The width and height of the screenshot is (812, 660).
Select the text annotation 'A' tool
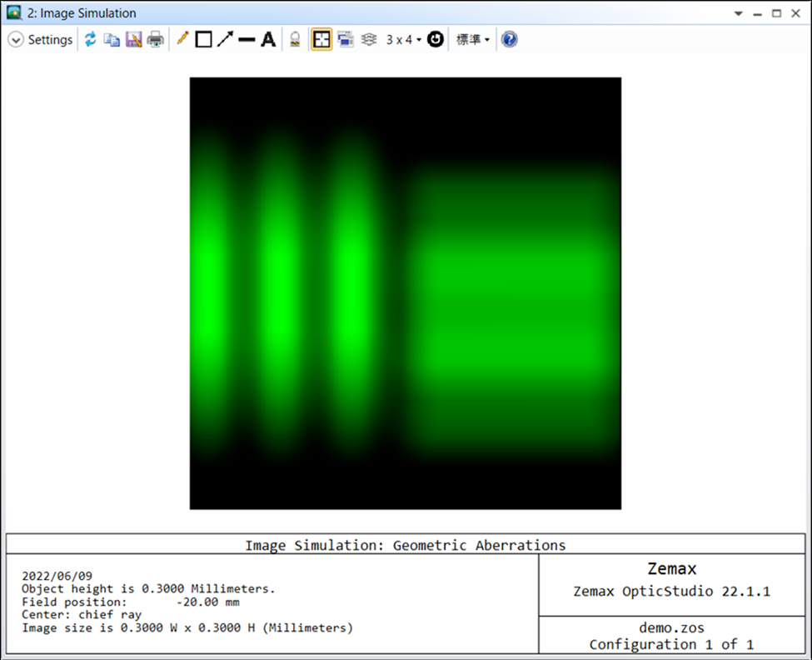click(x=268, y=40)
